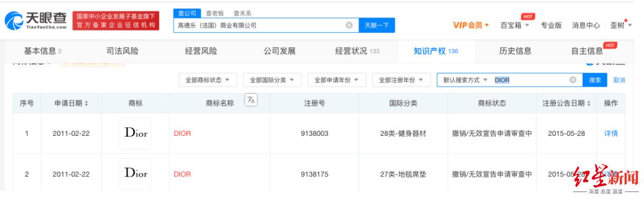644x200 pixels.
Task: Click the 注册号 column header
Action: tap(315, 104)
